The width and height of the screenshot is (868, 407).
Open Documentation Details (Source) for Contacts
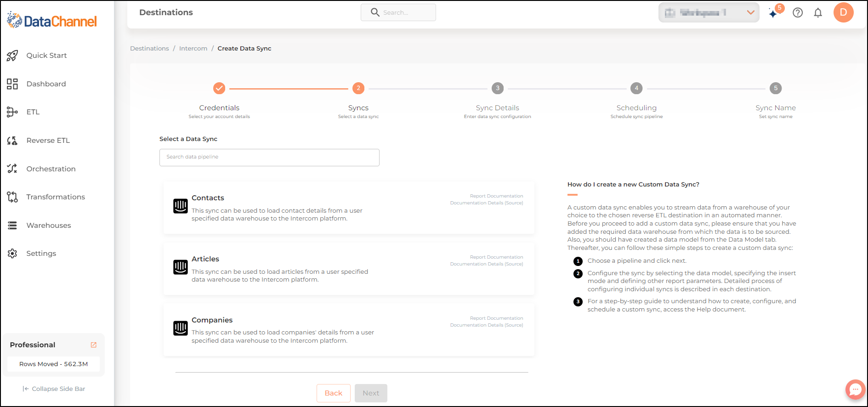coord(487,203)
